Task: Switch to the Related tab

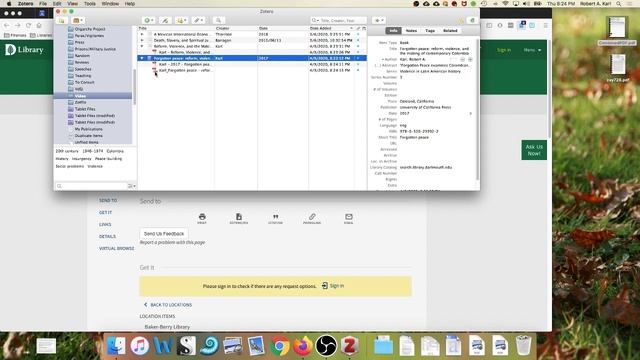Action: tap(450, 31)
